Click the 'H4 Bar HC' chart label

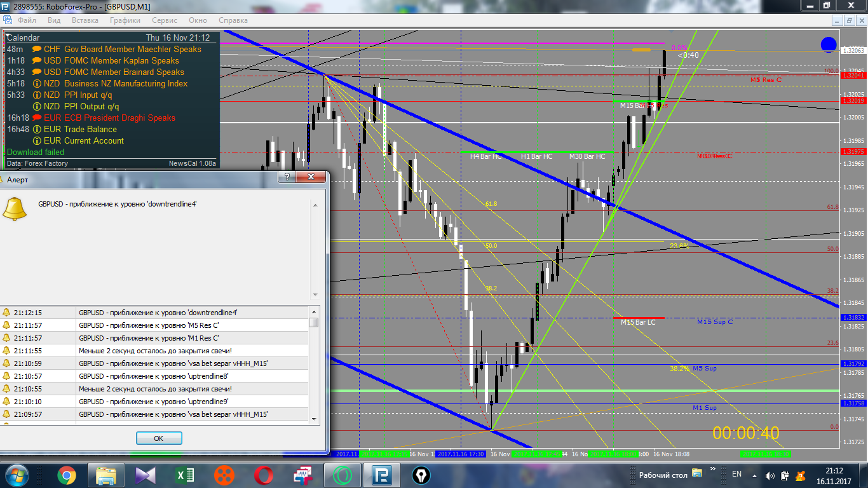485,156
